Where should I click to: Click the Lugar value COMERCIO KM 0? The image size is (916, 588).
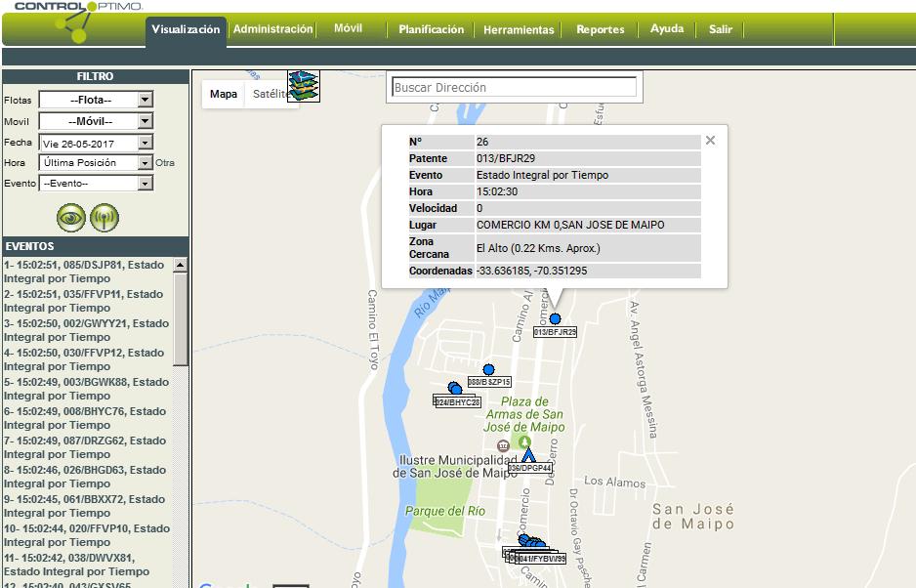click(570, 225)
